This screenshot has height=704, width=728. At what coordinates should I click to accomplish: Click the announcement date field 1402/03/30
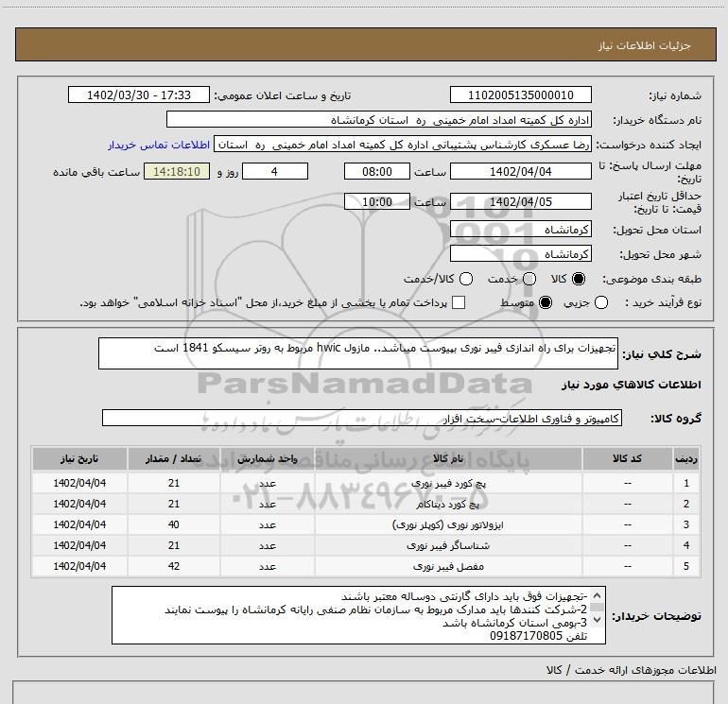click(139, 95)
